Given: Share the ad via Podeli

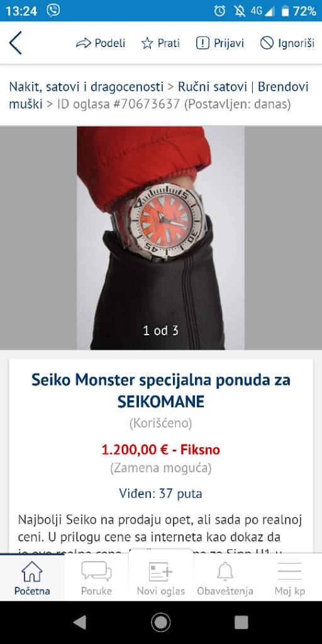Looking at the screenshot, I should click(x=101, y=43).
